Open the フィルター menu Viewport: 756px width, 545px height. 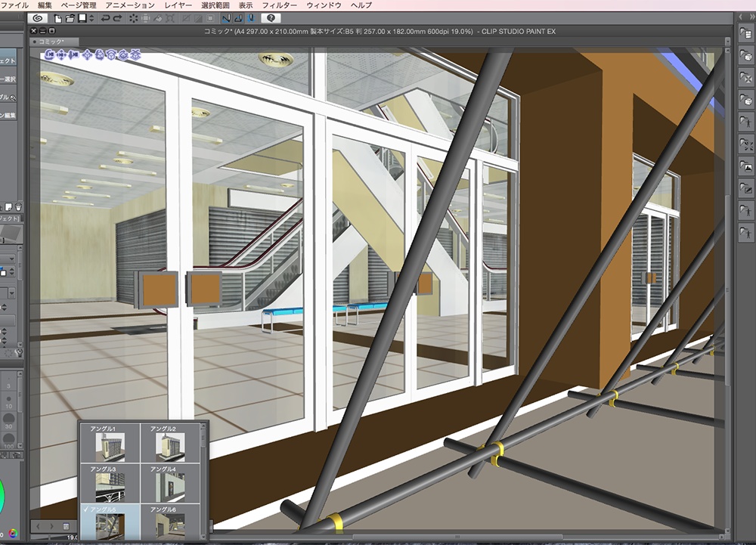pyautogui.click(x=279, y=5)
